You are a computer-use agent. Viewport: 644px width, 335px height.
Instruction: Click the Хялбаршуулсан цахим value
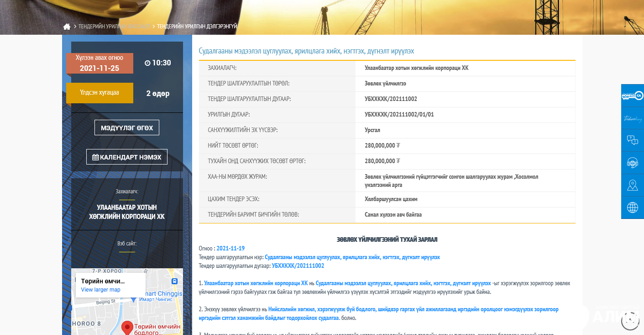pyautogui.click(x=391, y=199)
